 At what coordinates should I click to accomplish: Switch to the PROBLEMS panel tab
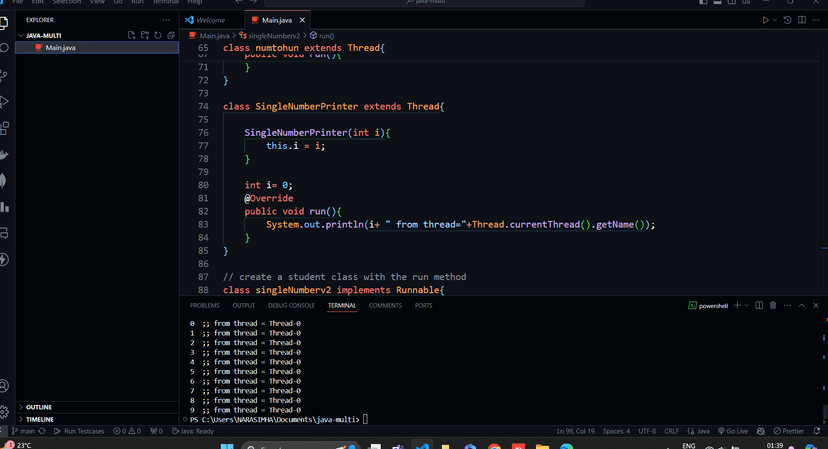pos(205,305)
